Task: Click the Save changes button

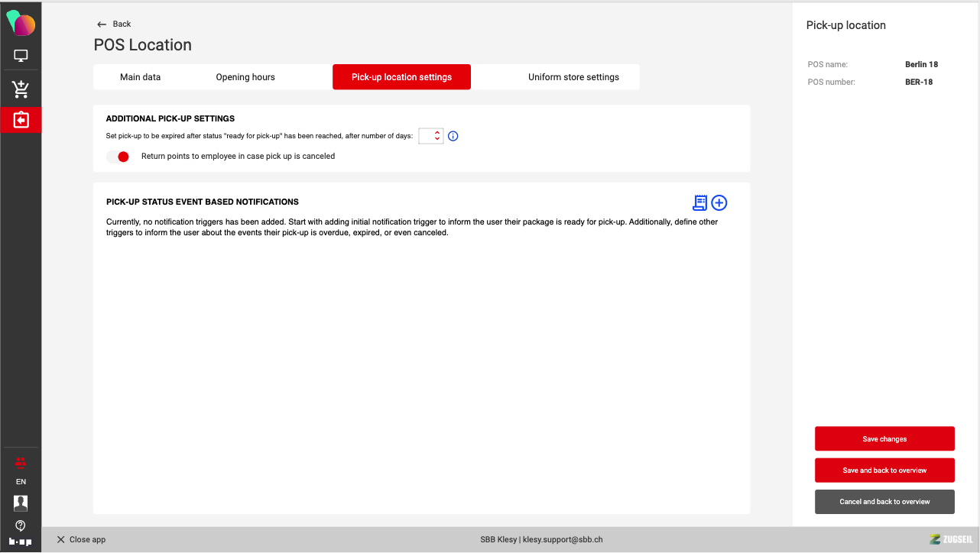Action: pos(884,439)
